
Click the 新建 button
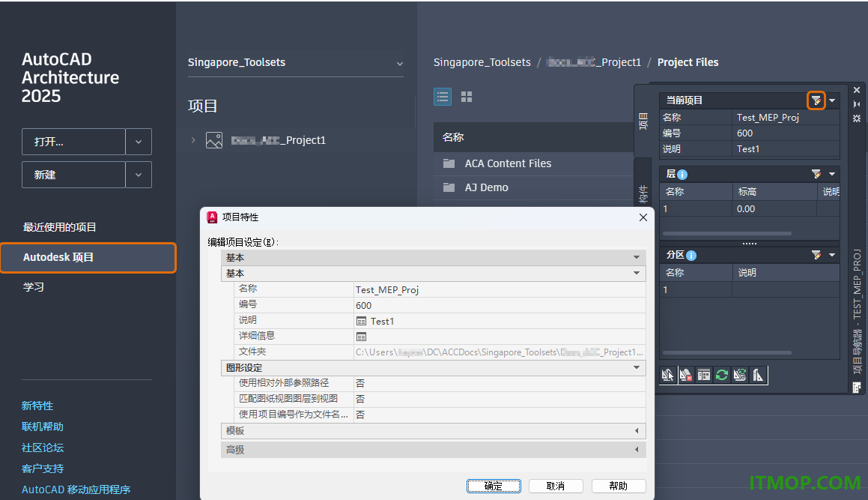[x=73, y=175]
